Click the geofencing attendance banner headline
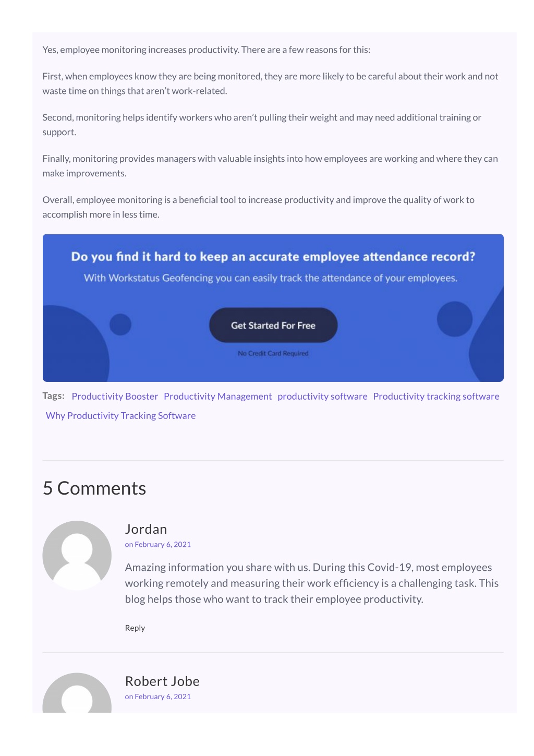This screenshot has width=534, height=756. click(273, 257)
